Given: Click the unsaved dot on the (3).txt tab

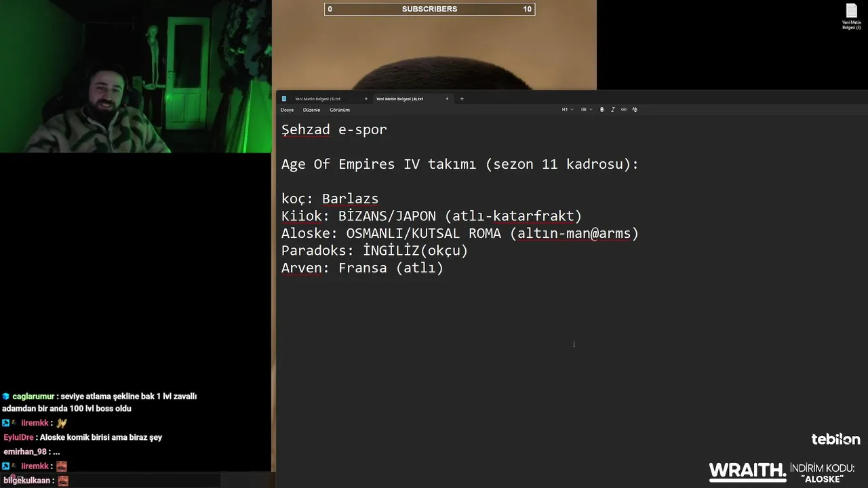Looking at the screenshot, I should tap(366, 99).
